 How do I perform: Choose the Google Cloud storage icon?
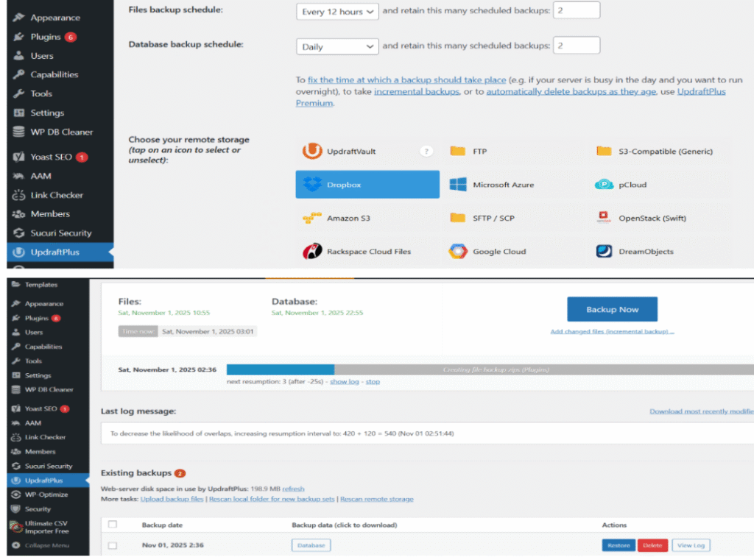click(x=458, y=252)
